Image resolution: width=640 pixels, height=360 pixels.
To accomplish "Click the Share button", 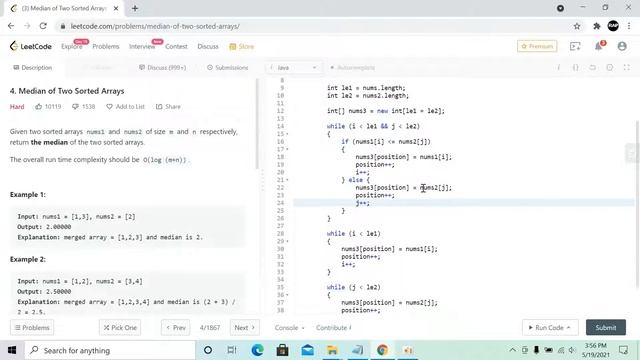I will click(x=168, y=107).
